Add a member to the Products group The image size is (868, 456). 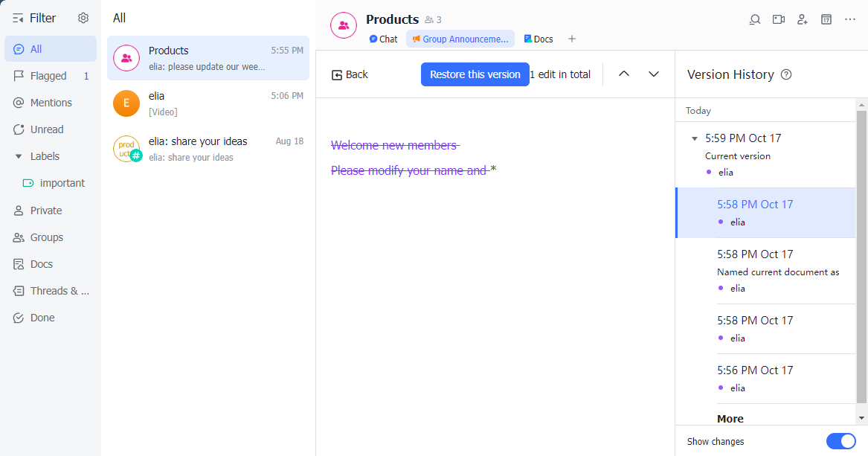803,19
